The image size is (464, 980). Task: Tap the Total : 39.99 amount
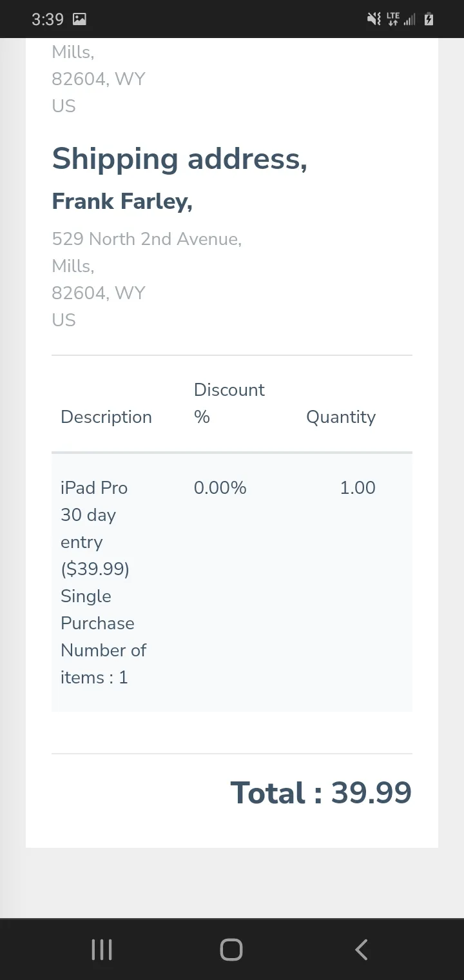coord(321,792)
